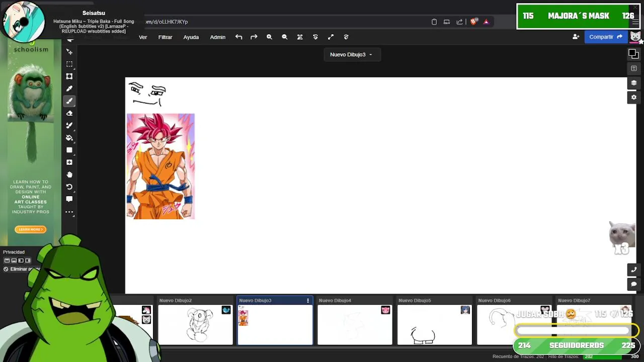Open the cat avatar user profile

click(x=635, y=37)
